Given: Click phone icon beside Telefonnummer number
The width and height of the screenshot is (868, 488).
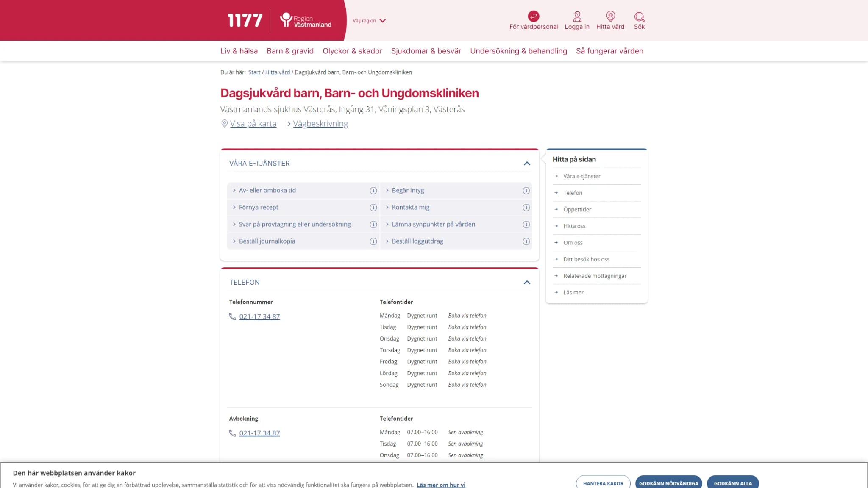Looking at the screenshot, I should point(232,316).
